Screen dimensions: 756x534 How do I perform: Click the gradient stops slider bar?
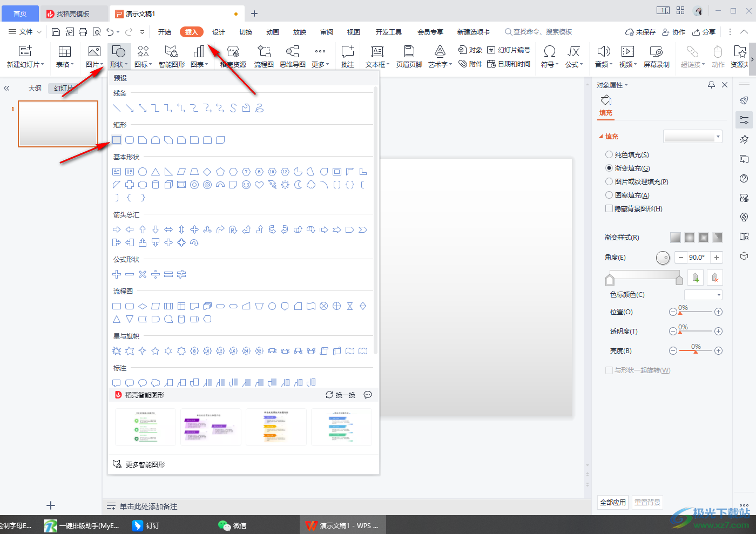[644, 275]
